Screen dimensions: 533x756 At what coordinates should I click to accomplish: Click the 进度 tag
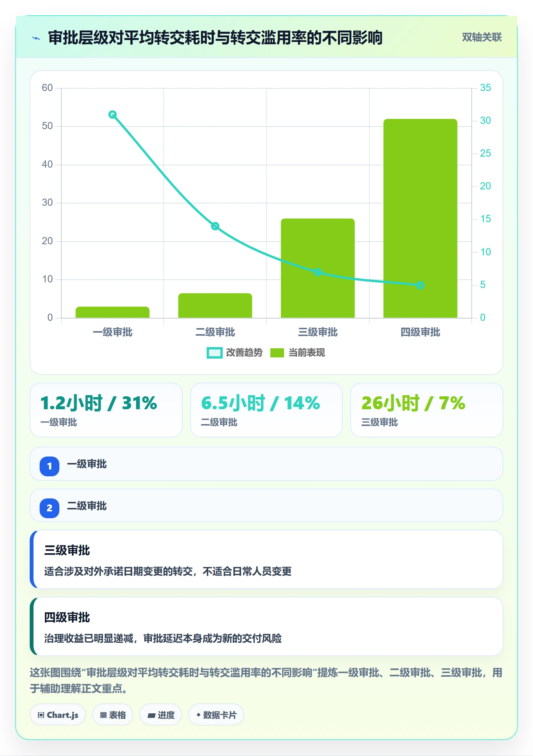pos(161,715)
